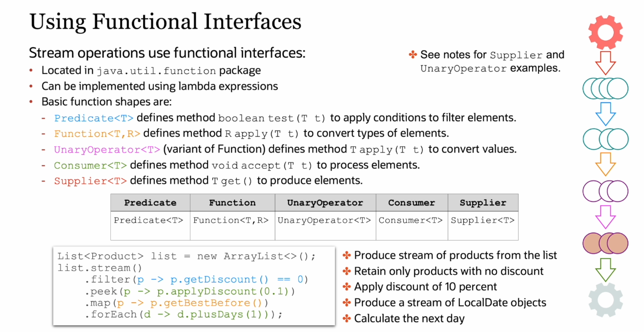Click the red 'Supplier<T>' text in the list

[90, 181]
